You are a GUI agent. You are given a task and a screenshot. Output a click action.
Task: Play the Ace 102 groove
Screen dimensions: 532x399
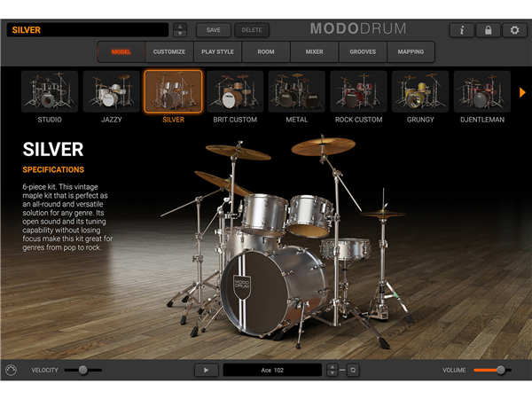206,370
